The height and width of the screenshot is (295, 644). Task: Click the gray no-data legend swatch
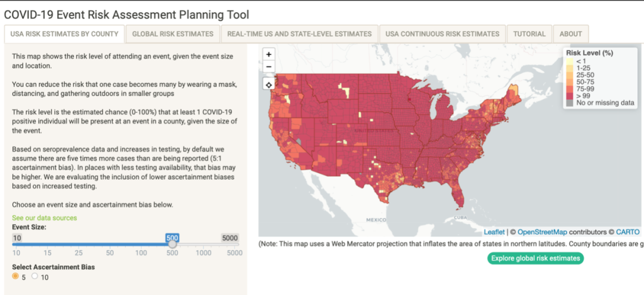point(570,103)
